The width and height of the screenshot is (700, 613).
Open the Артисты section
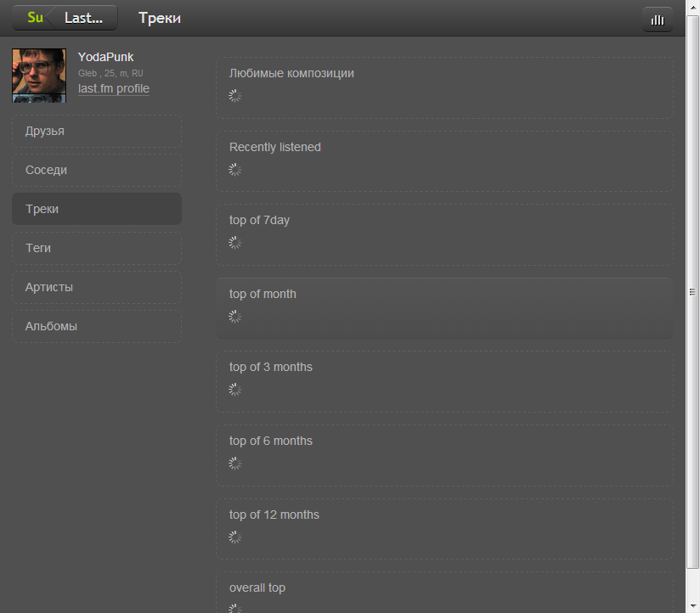[x=97, y=287]
